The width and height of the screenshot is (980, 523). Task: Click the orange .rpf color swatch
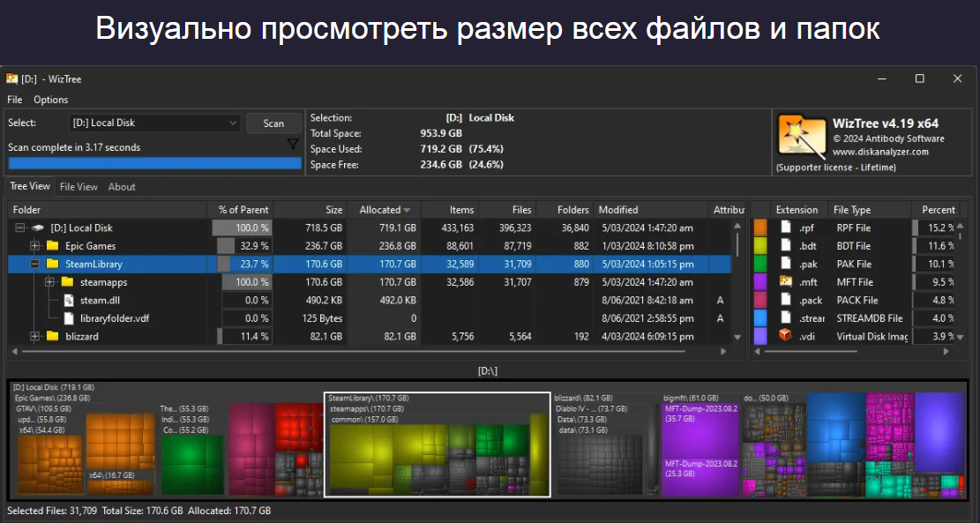coord(760,228)
